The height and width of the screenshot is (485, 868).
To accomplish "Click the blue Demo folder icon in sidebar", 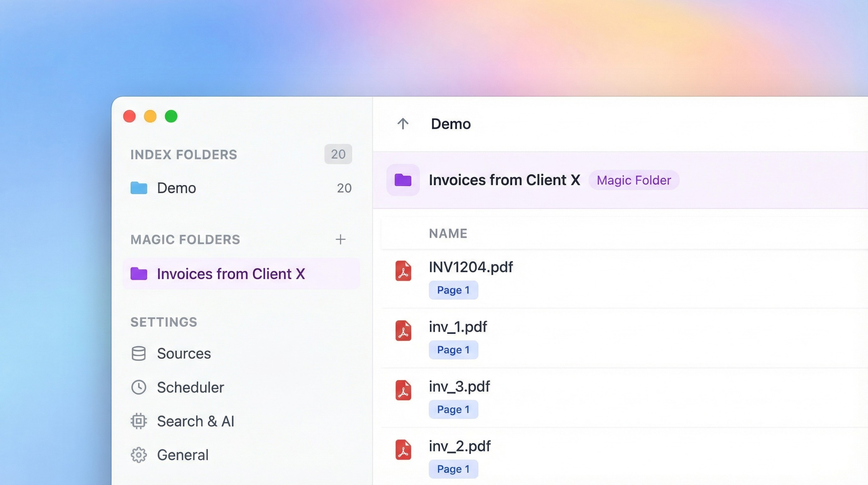I will pyautogui.click(x=139, y=188).
